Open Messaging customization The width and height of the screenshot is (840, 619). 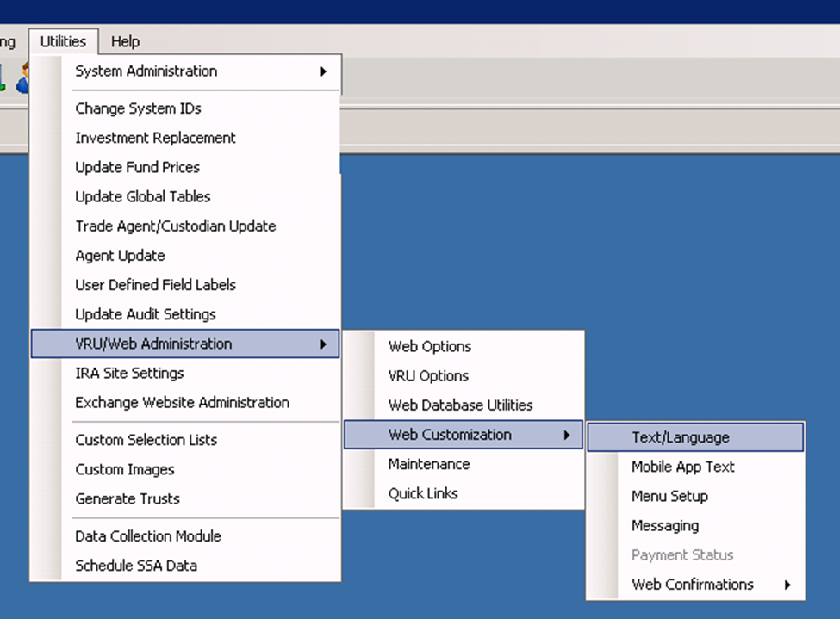pyautogui.click(x=695, y=526)
